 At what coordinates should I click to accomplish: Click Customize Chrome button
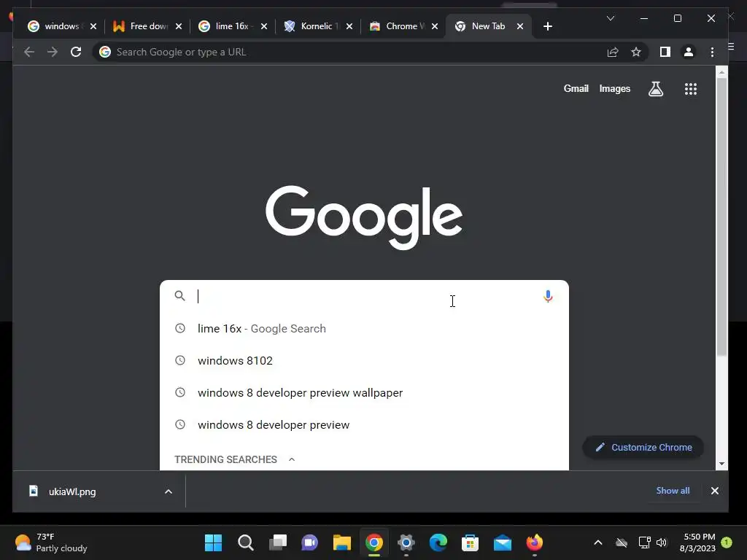pyautogui.click(x=643, y=447)
